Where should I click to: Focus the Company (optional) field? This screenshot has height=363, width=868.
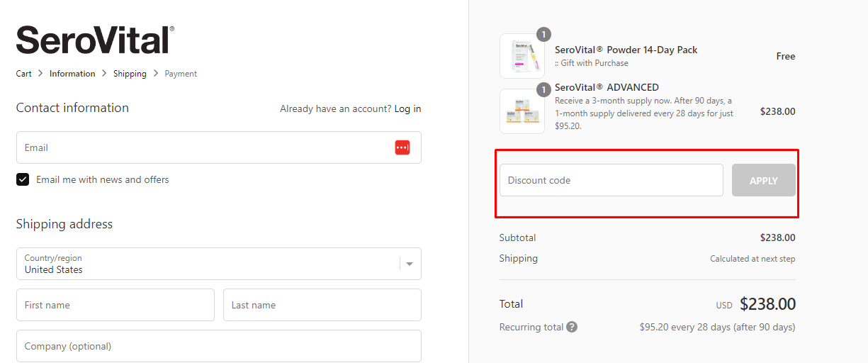click(x=219, y=346)
